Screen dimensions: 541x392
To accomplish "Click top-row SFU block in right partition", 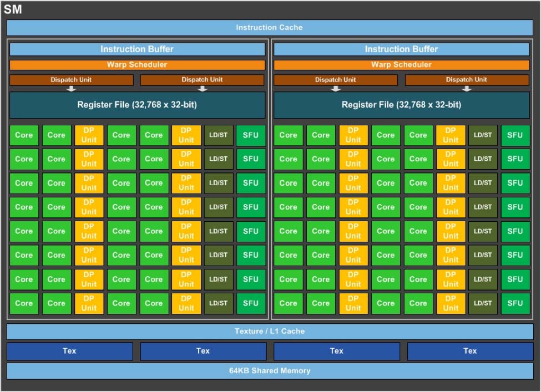I will [515, 135].
